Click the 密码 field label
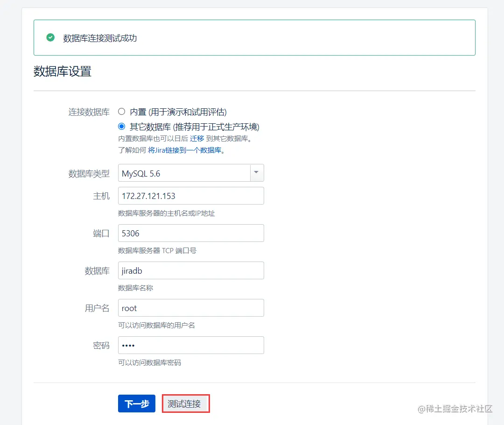Screen dimensions: 504x425 point(101,346)
